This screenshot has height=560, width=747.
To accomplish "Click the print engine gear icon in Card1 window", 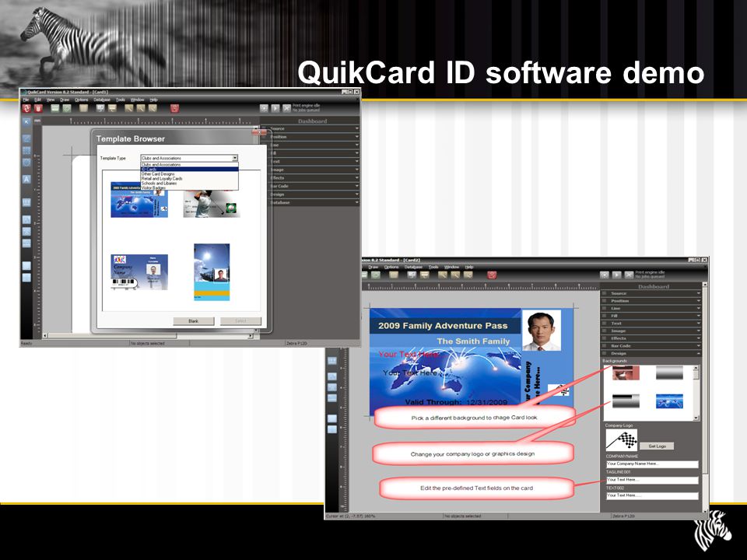I will coord(264,108).
